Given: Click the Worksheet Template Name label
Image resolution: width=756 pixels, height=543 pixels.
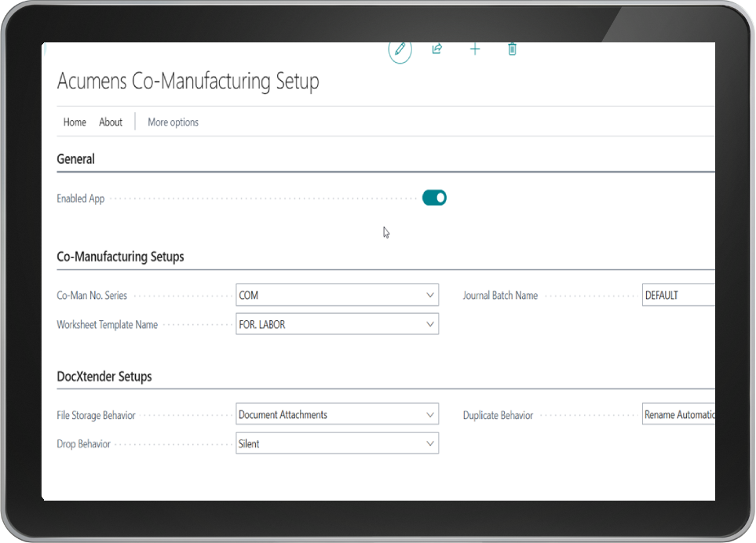Looking at the screenshot, I should click(107, 325).
